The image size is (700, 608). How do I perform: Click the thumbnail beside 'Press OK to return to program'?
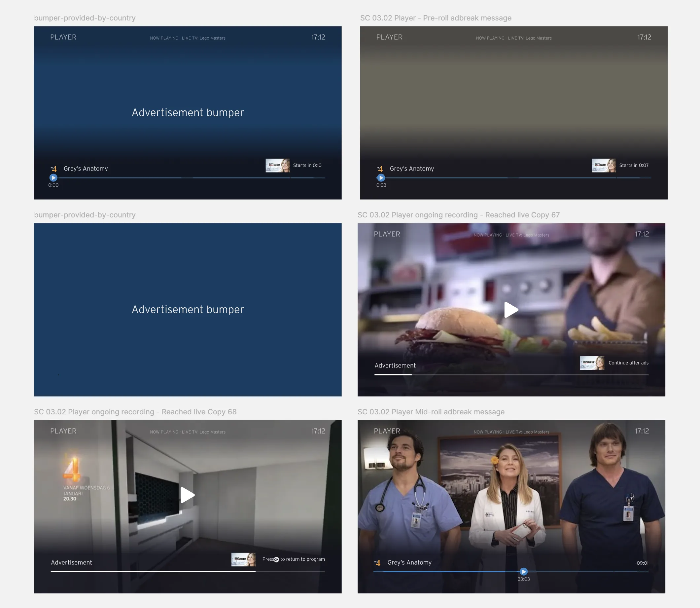pos(243,559)
